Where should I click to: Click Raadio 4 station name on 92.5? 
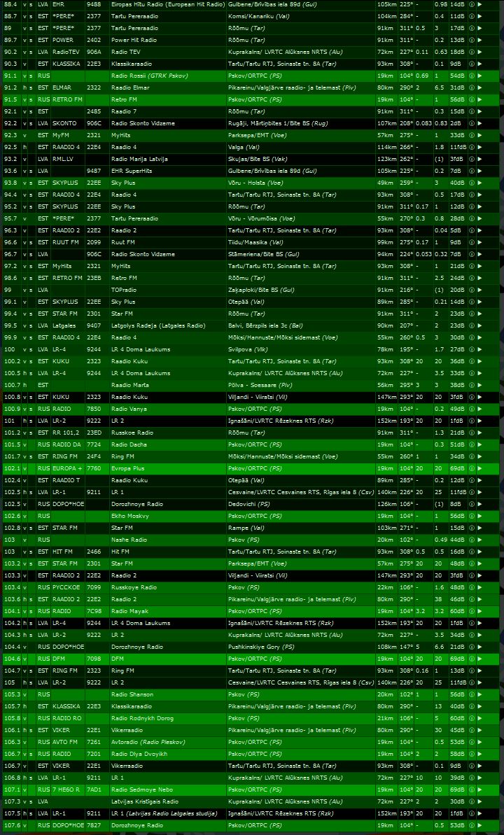coord(124,147)
